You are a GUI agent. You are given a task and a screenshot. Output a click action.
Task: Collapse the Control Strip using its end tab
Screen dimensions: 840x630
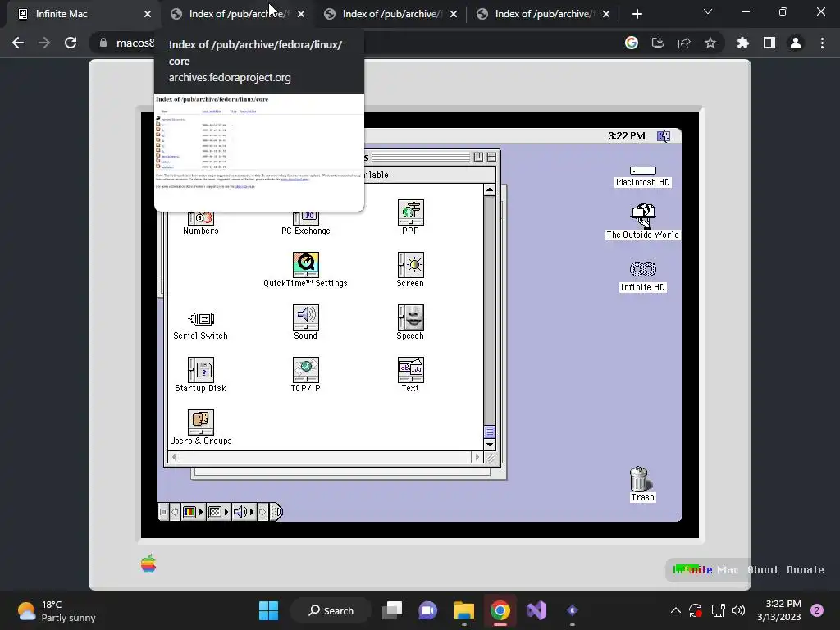[x=276, y=512]
